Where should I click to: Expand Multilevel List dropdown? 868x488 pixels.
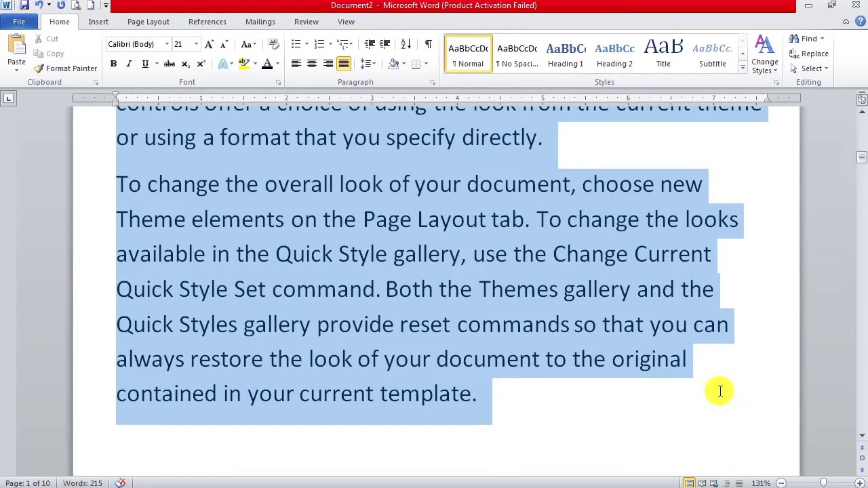350,44
